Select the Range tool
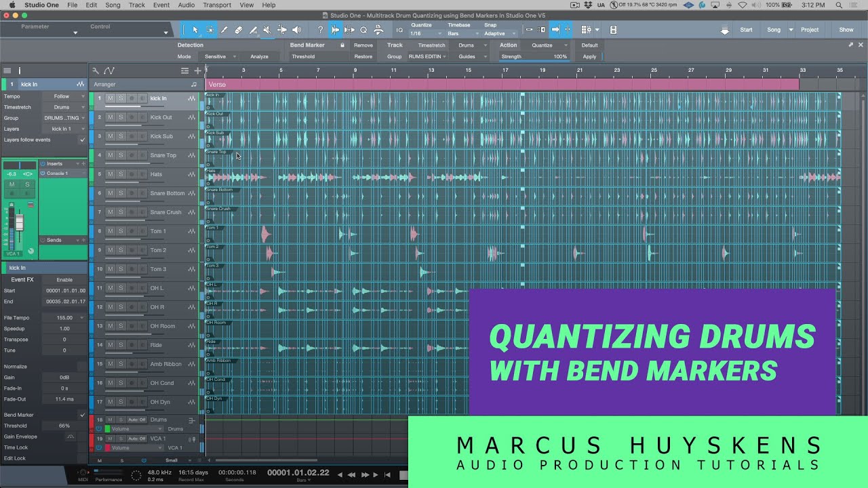The image size is (868, 488). coord(210,30)
